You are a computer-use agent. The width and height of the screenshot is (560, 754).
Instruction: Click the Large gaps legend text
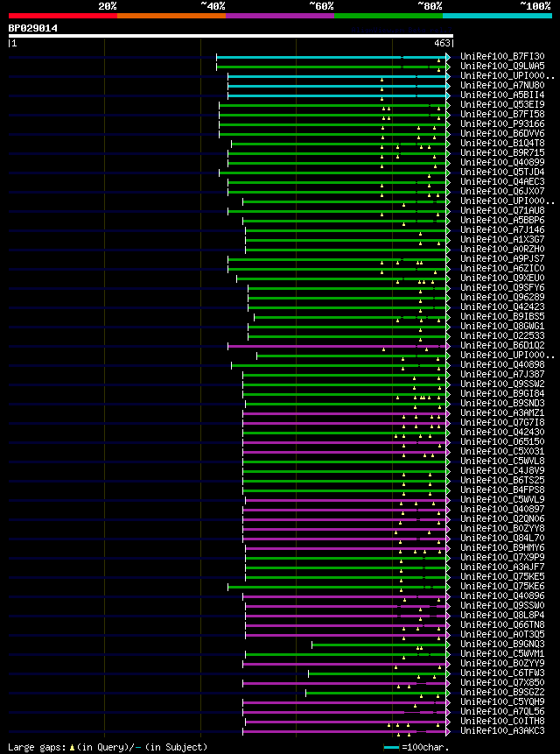coord(108,747)
